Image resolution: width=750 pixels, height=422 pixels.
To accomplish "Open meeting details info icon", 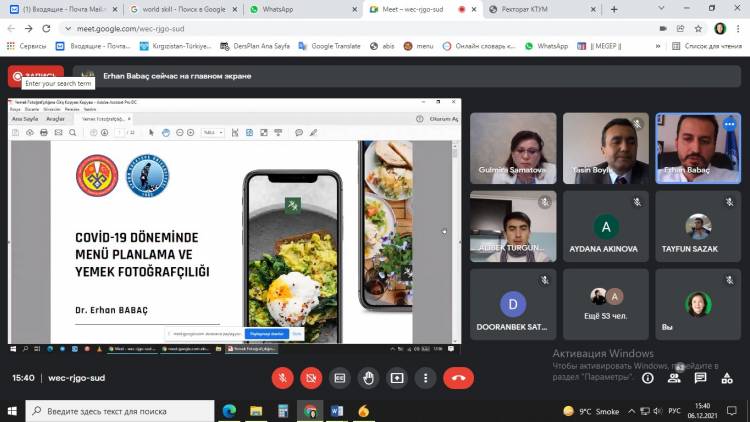I will [648, 378].
